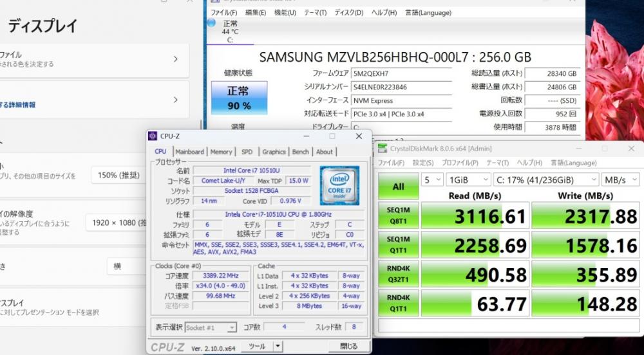Open ディスク(D) menu in CrystalDiskInfo
Screen dimensions: 644x355
[348, 13]
